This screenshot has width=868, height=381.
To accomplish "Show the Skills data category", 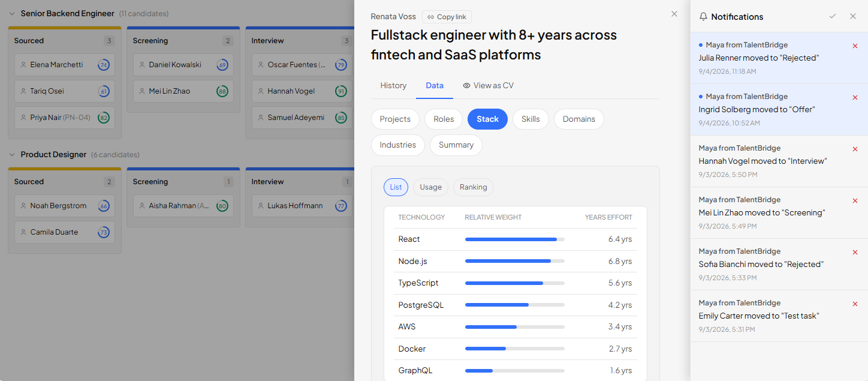I will tap(531, 119).
